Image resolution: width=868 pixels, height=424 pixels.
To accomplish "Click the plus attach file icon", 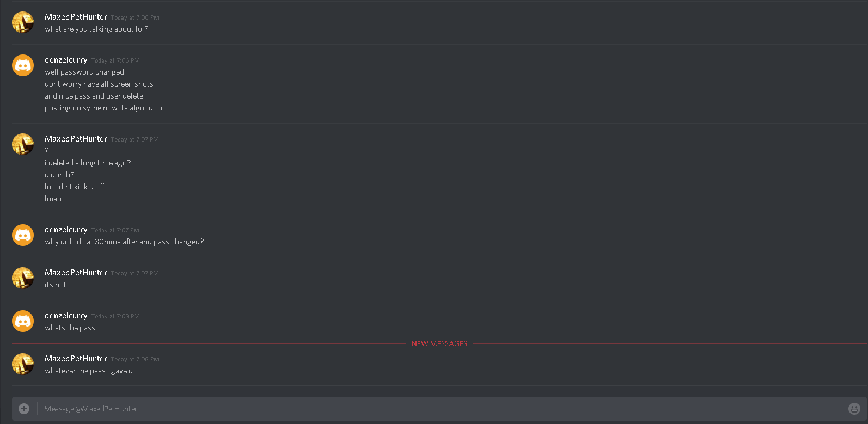I will click(x=24, y=409).
